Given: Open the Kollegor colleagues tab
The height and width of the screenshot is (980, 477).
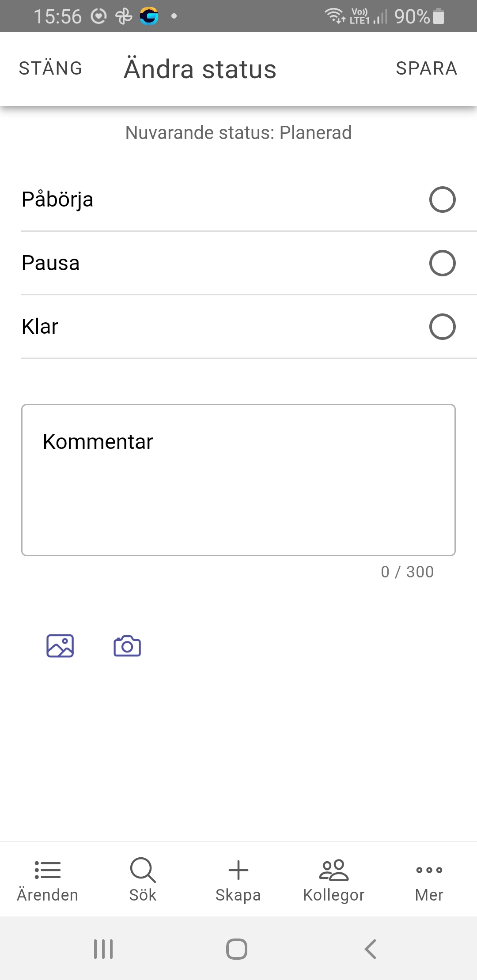Looking at the screenshot, I should tap(334, 880).
